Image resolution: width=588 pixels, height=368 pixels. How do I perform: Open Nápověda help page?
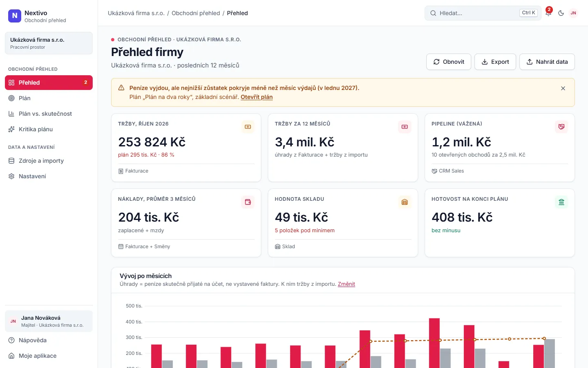coord(49,340)
